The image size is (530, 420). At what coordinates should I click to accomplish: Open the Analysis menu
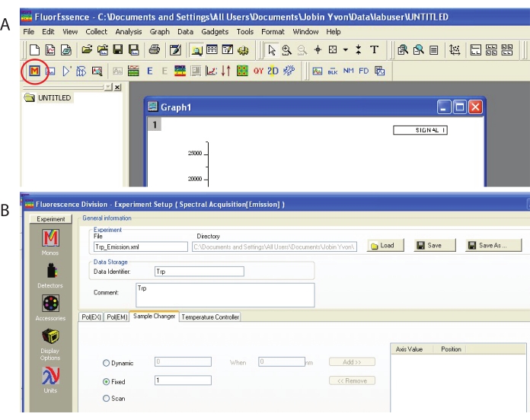[129, 32]
